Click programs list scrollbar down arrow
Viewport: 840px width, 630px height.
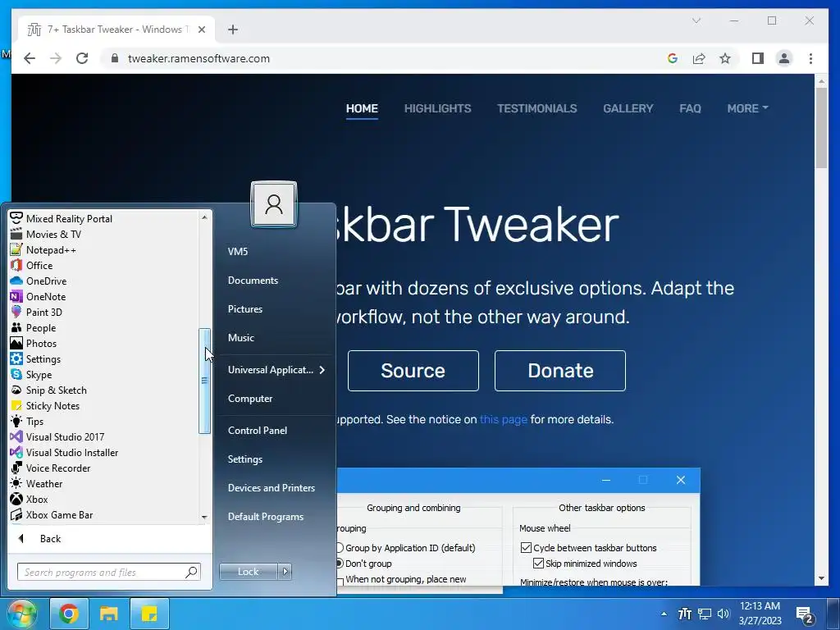[204, 518]
